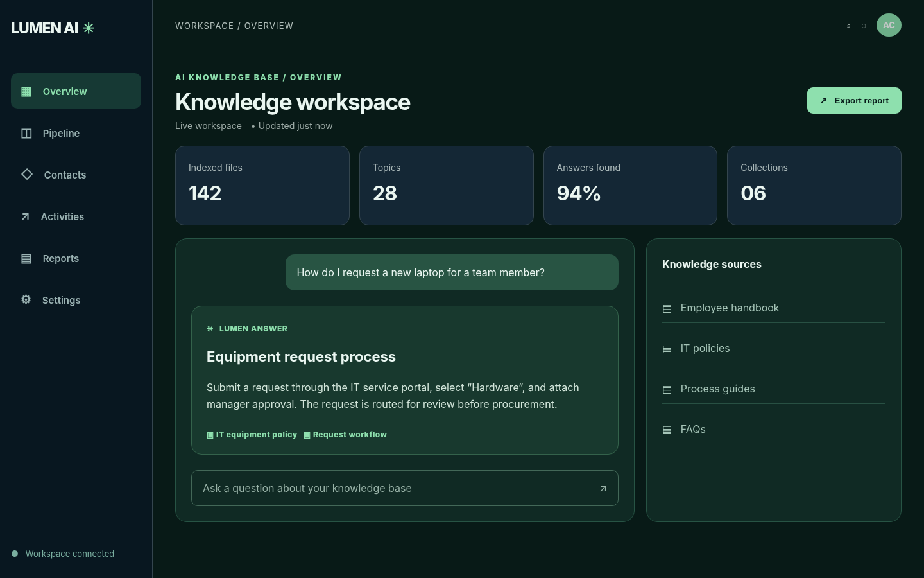Click the 'How do I request a new laptop' message
The image size is (924, 578).
[452, 272]
